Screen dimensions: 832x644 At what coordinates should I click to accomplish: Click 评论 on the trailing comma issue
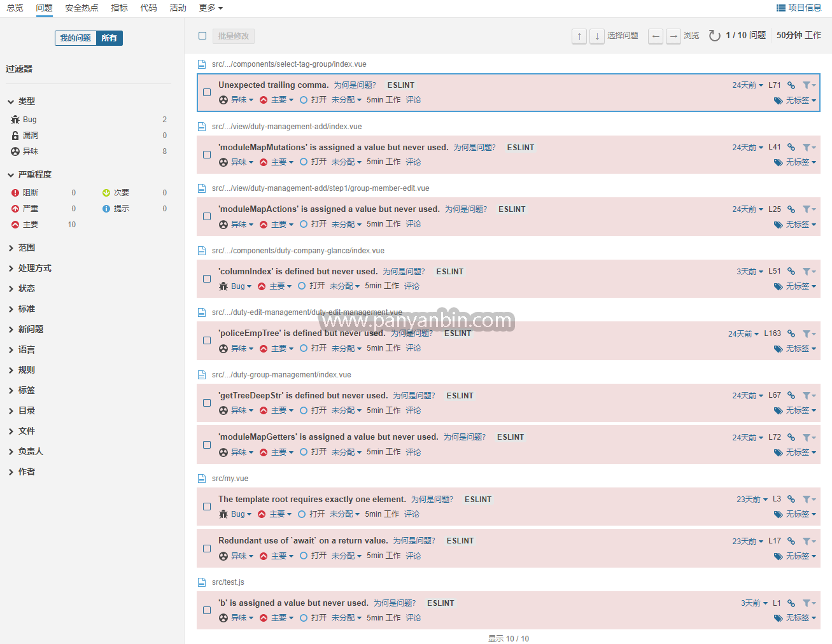tap(412, 99)
